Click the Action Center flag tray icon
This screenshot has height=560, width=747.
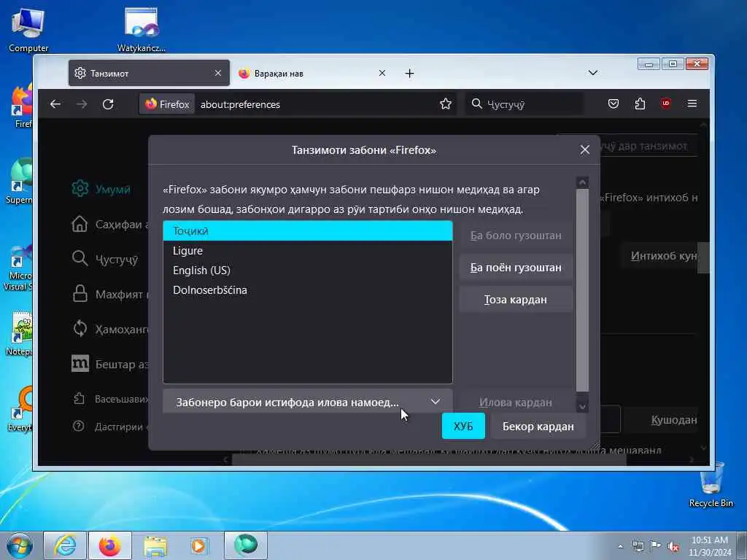(655, 546)
